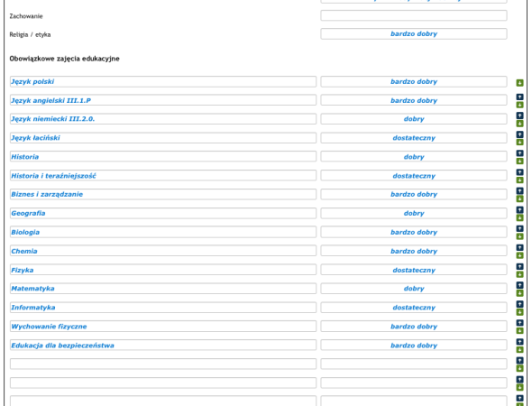Move Edukacja dla bezpieczeństwa row down
The height and width of the screenshot is (406, 532).
[519, 350]
